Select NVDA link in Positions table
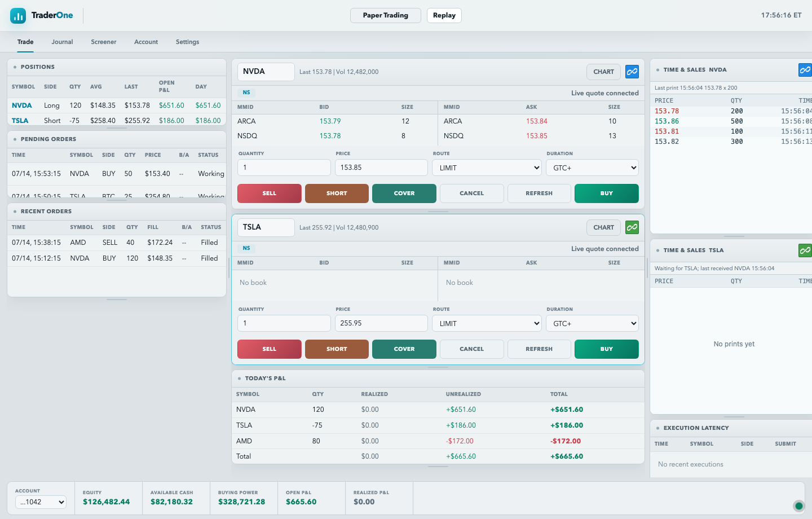 pos(22,105)
